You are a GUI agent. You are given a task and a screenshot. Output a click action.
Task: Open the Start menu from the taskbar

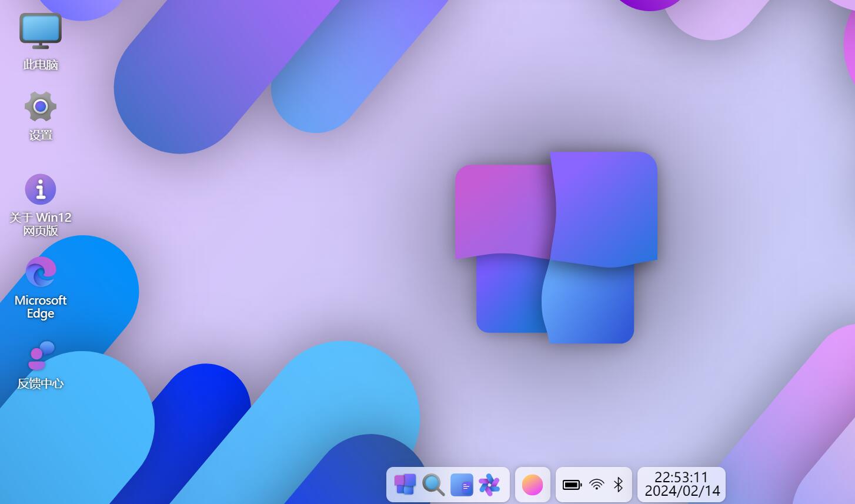point(405,485)
